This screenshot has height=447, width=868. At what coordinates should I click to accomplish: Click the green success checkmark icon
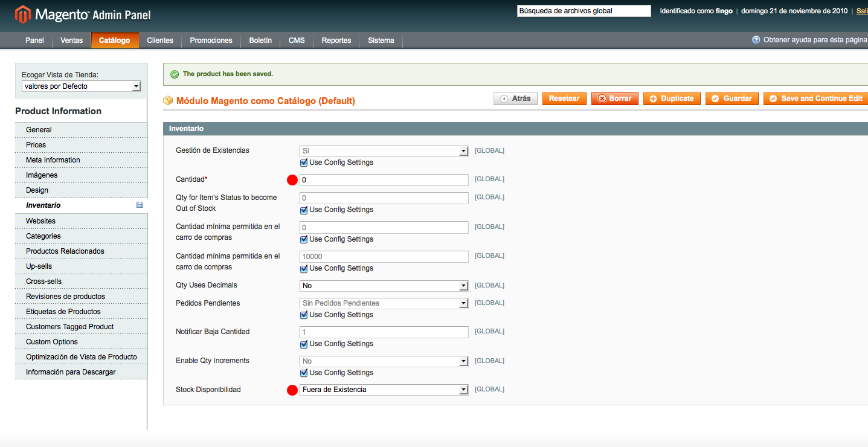[175, 74]
